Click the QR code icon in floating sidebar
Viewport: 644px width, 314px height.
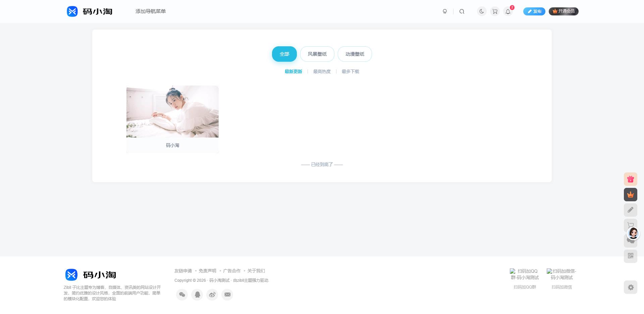[x=631, y=256]
